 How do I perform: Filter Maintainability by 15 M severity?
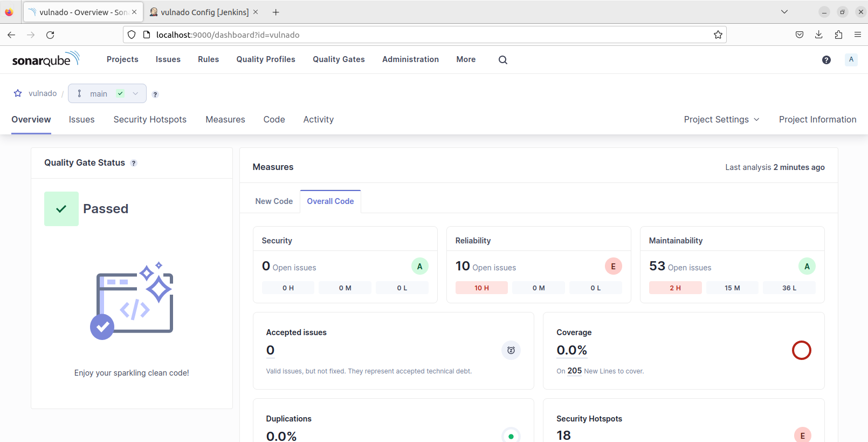(x=732, y=288)
